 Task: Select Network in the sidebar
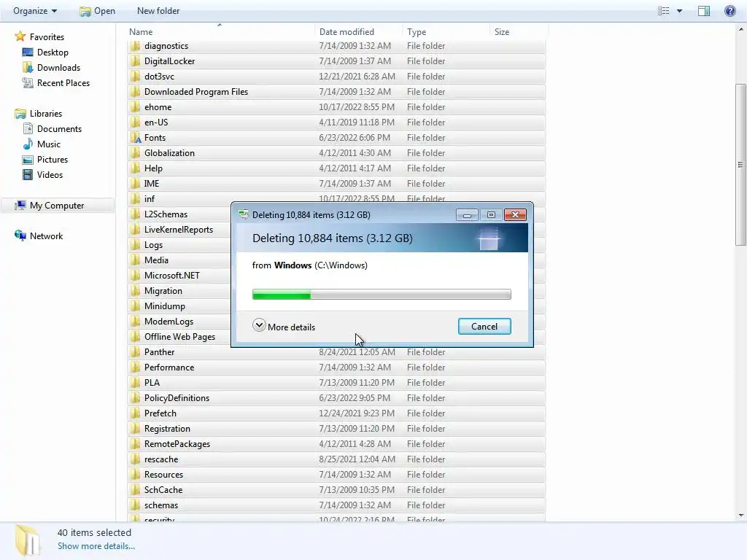[x=46, y=236]
